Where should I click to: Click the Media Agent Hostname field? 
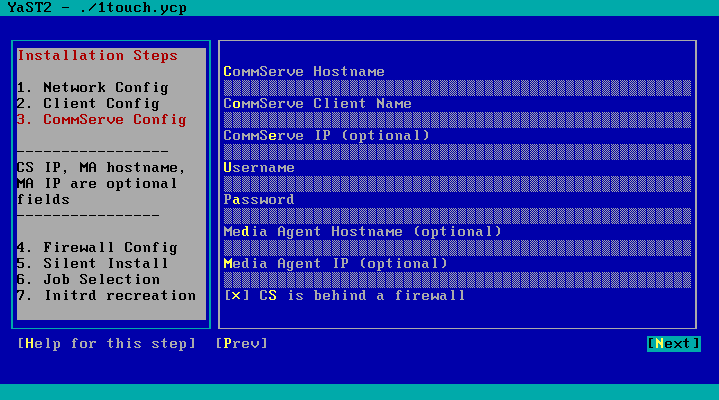point(456,247)
